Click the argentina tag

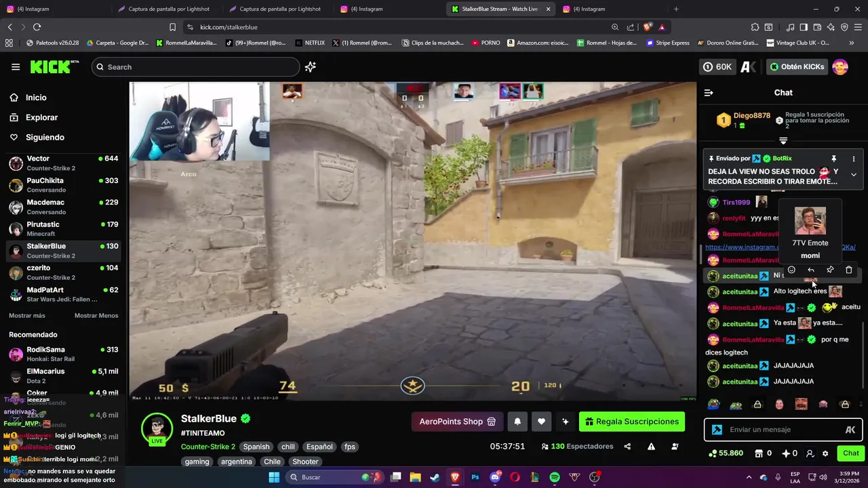point(237,462)
